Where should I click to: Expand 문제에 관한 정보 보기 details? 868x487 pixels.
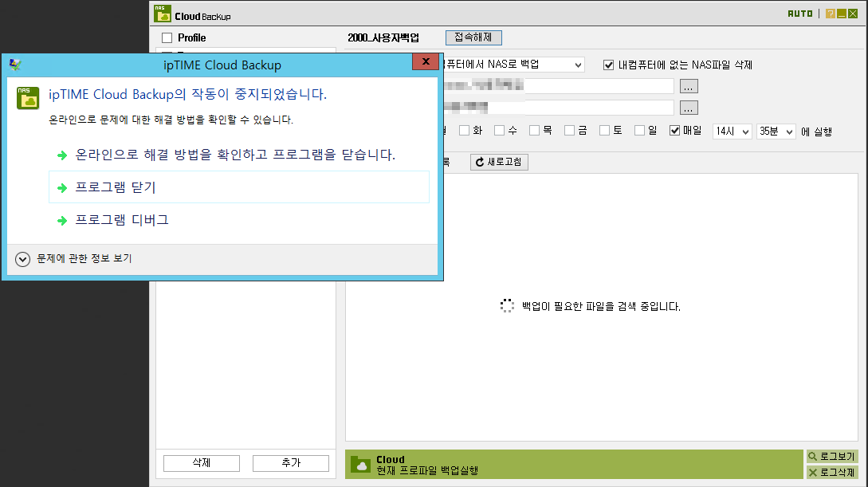(x=73, y=258)
